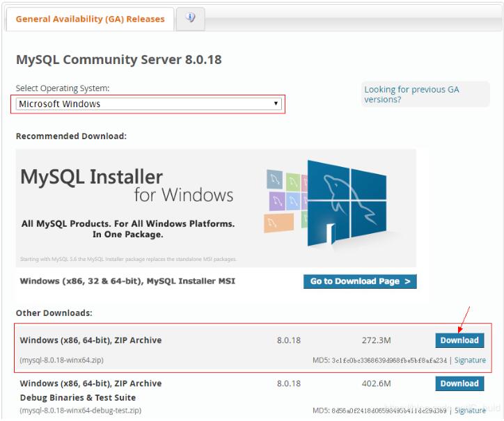Open the info icon tab

tap(190, 19)
